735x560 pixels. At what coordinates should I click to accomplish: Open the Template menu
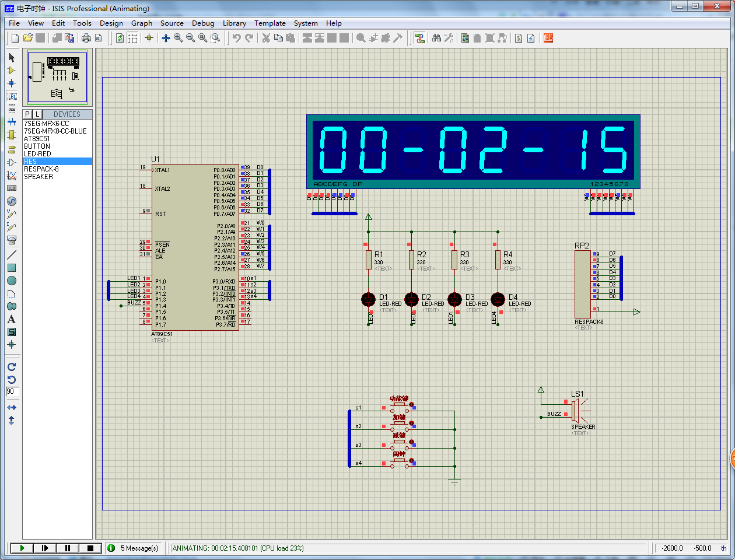270,23
